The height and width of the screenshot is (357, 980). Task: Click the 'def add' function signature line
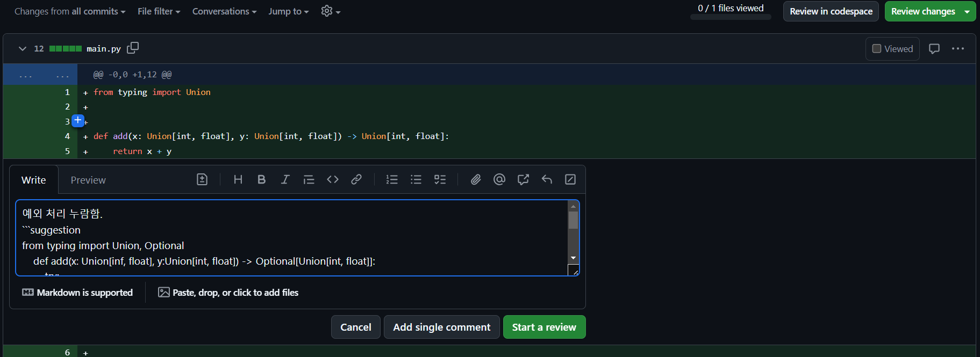point(271,136)
